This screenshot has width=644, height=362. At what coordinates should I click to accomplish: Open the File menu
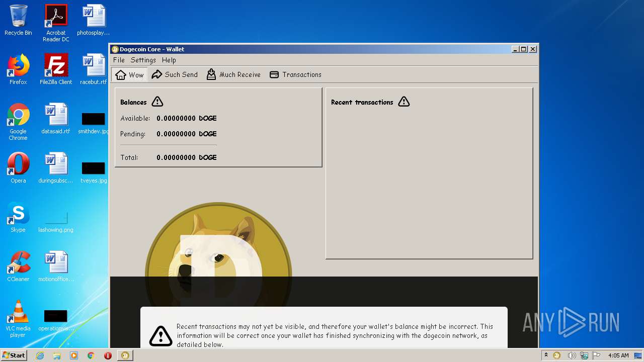point(119,60)
